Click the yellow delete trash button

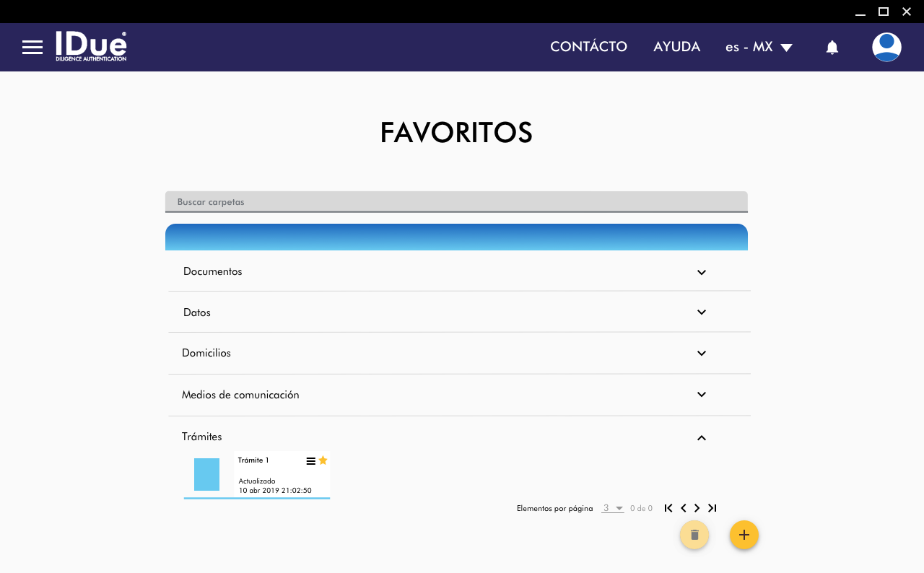point(694,535)
